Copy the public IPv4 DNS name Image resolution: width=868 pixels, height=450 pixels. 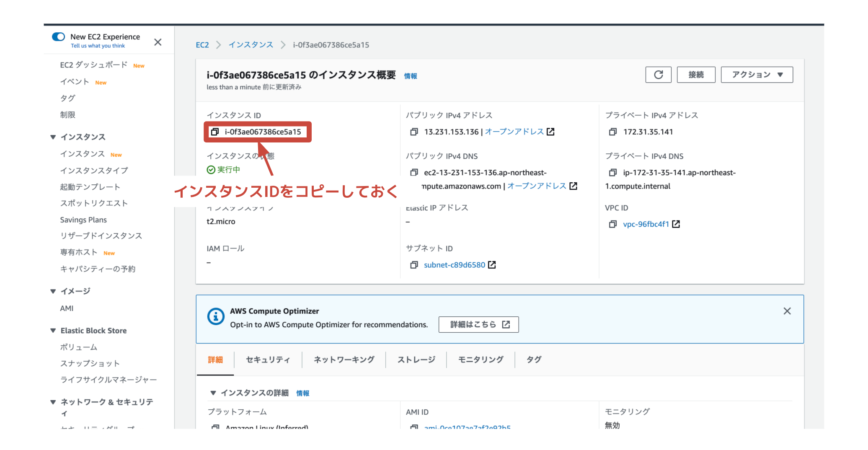[x=414, y=173]
